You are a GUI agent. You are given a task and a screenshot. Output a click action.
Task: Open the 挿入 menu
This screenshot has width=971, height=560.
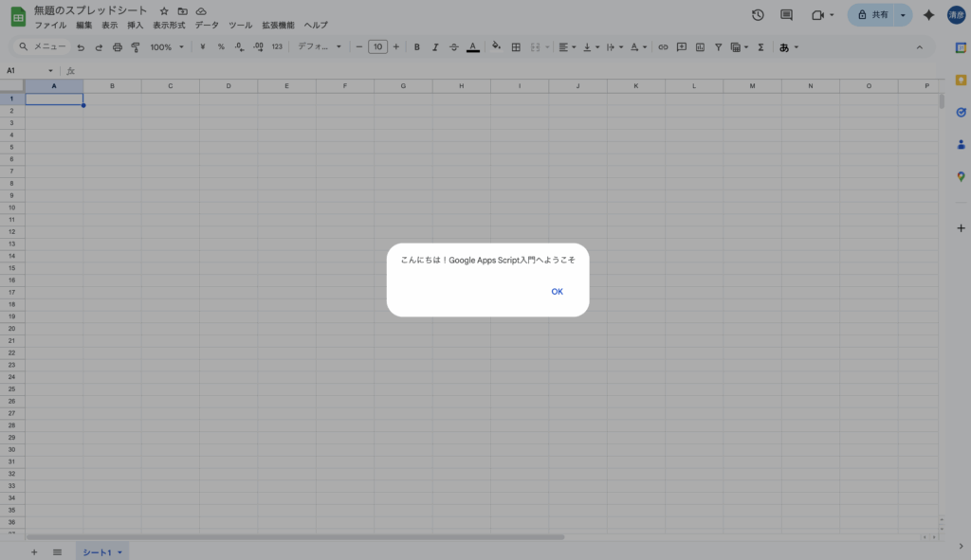coord(135,26)
